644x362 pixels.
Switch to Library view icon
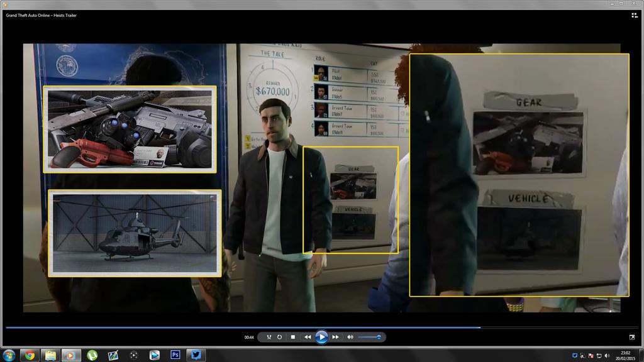click(635, 15)
